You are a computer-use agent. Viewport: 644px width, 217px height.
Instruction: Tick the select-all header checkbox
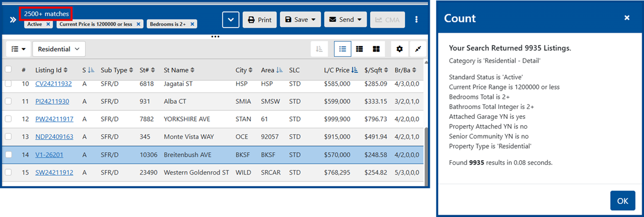[x=8, y=70]
